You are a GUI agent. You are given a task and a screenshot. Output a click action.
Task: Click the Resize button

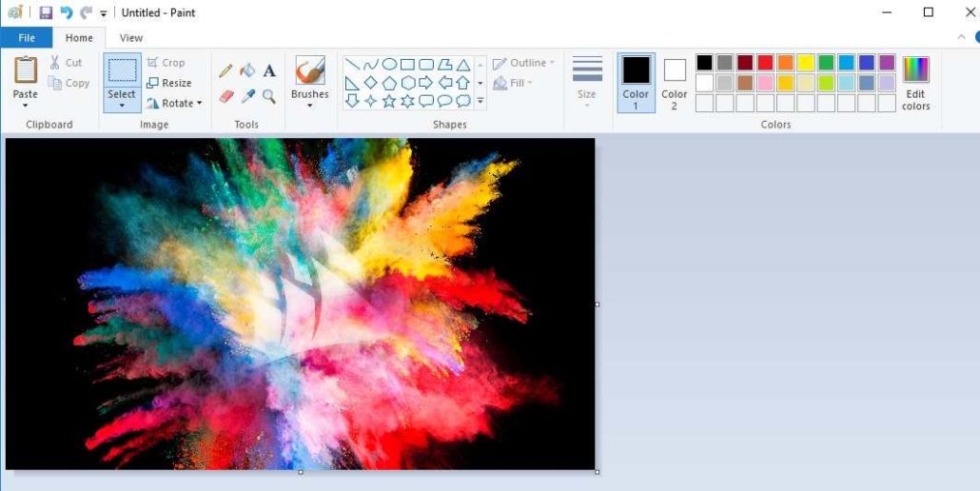click(x=169, y=83)
